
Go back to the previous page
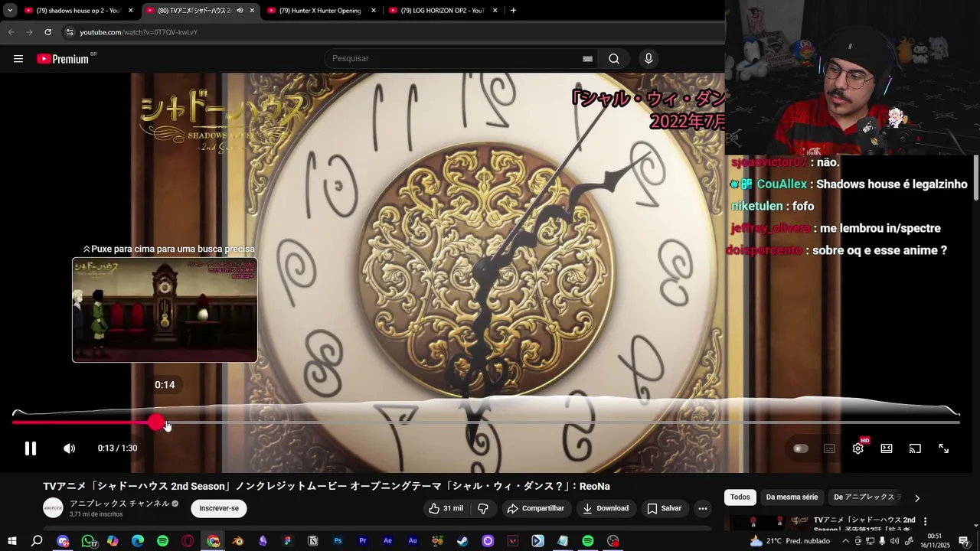(x=11, y=32)
